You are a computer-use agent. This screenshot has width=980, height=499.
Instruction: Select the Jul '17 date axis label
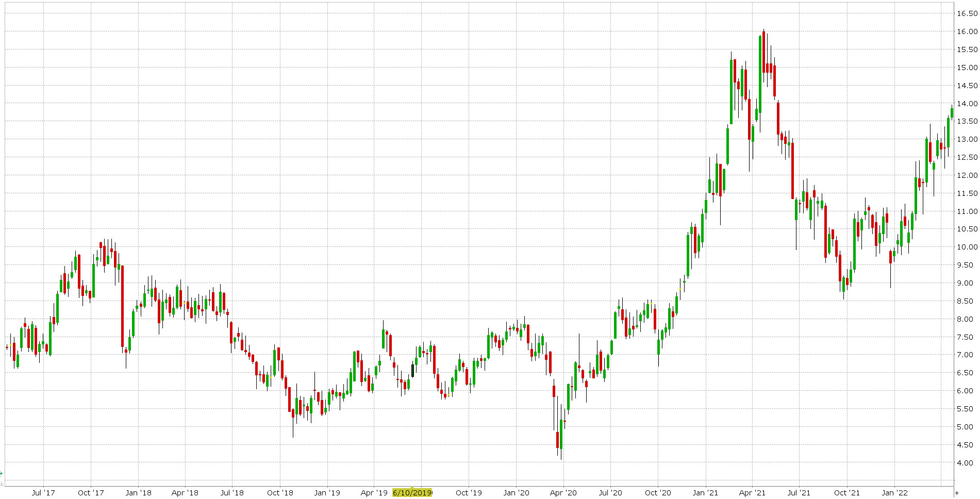click(x=43, y=492)
